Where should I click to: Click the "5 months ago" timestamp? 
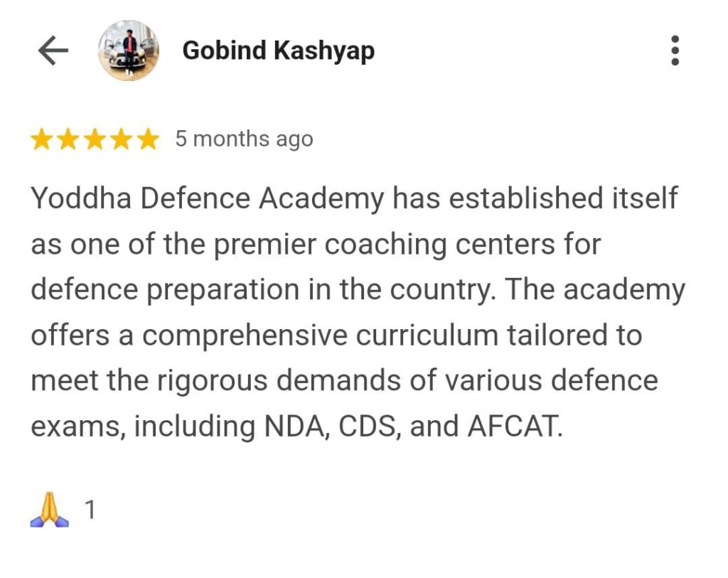coord(244,139)
